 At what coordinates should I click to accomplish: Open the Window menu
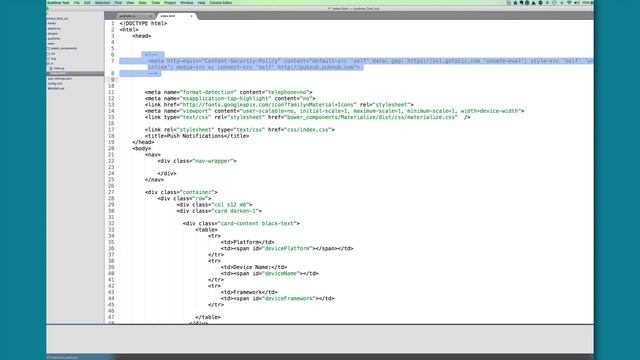187,3
